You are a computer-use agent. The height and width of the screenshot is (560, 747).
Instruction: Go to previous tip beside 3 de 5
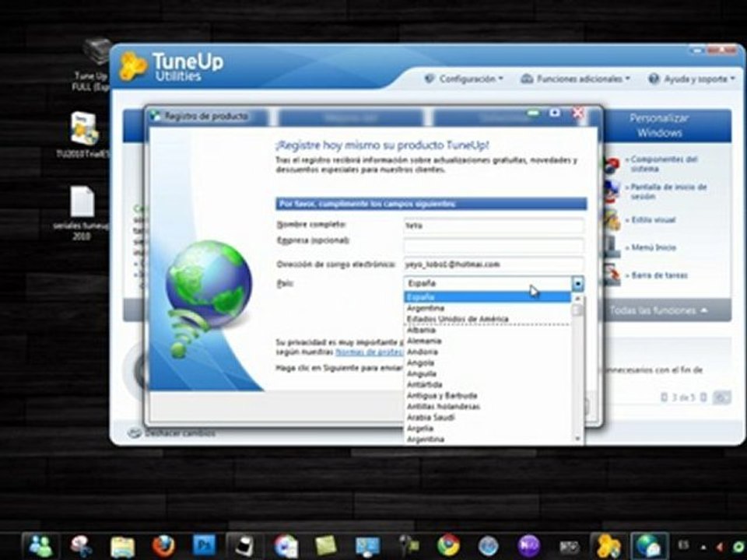click(x=664, y=397)
